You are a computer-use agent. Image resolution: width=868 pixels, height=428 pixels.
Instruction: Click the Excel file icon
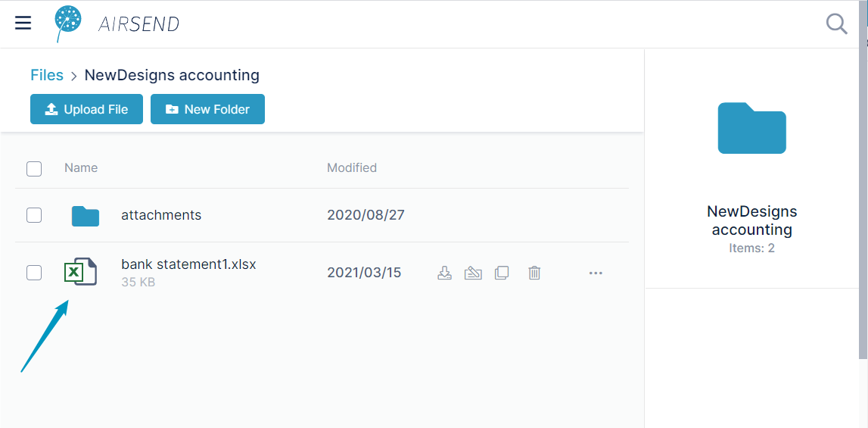tap(80, 272)
